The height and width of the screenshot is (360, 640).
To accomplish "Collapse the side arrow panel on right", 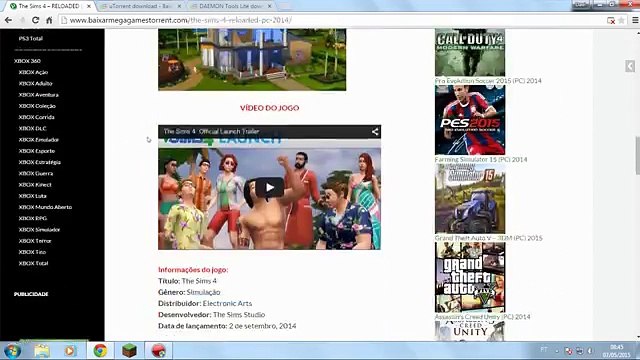I will click(630, 66).
